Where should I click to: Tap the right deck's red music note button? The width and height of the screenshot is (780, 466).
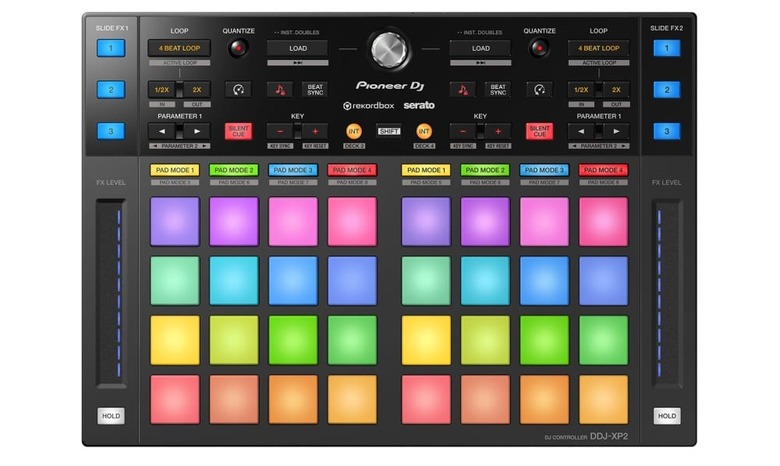click(463, 90)
